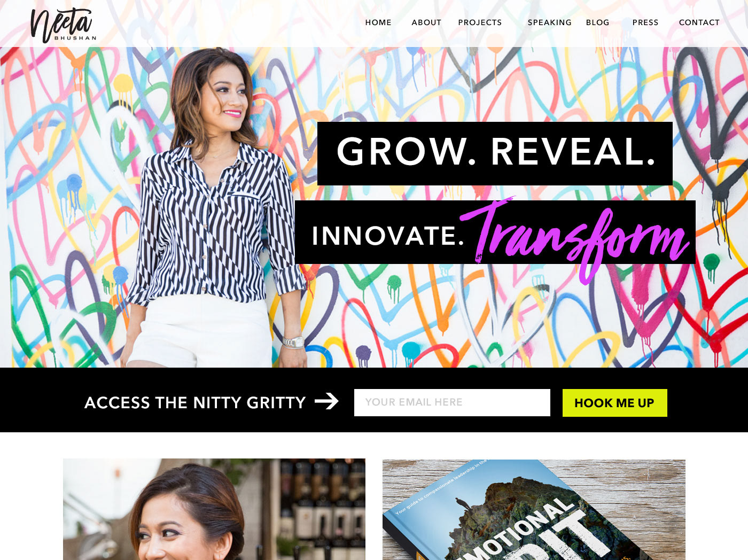
Task: Click the GROW. REVEAL. black banner
Action: coord(495,153)
